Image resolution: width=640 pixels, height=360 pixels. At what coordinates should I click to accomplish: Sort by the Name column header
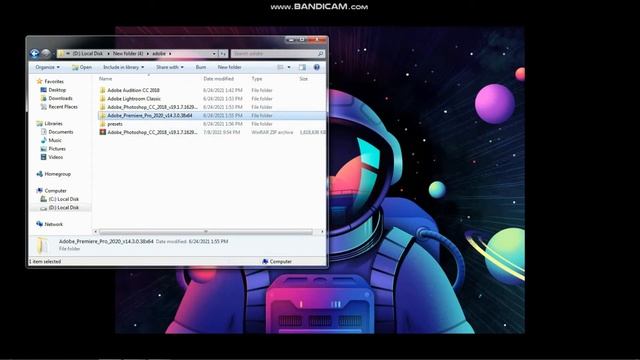105,79
